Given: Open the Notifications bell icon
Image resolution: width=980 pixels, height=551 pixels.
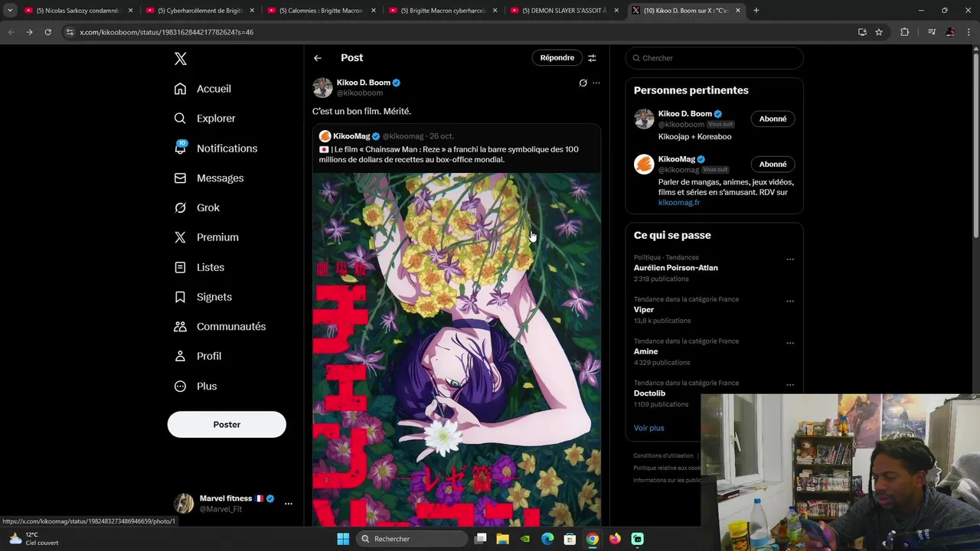Looking at the screenshot, I should (x=180, y=148).
